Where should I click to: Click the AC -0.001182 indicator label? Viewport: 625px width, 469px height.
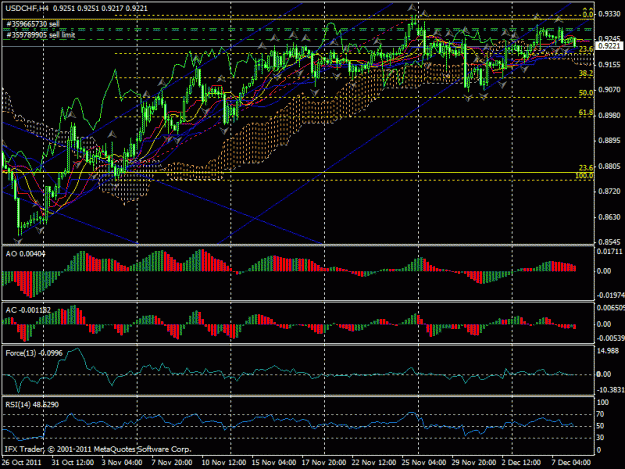28,310
